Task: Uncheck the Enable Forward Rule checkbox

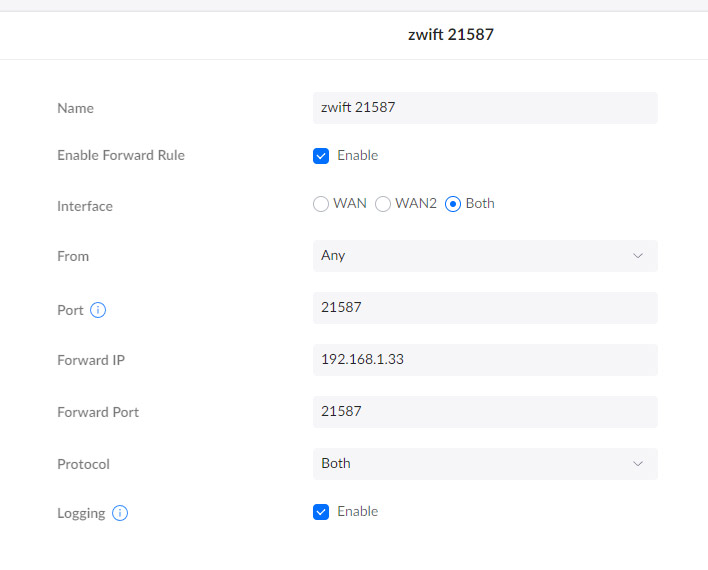Action: pyautogui.click(x=321, y=156)
